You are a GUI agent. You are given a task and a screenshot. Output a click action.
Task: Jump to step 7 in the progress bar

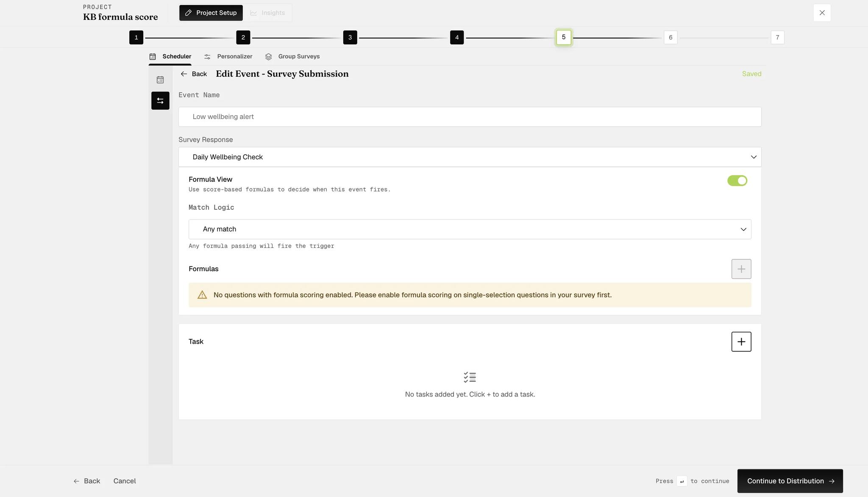pyautogui.click(x=777, y=37)
